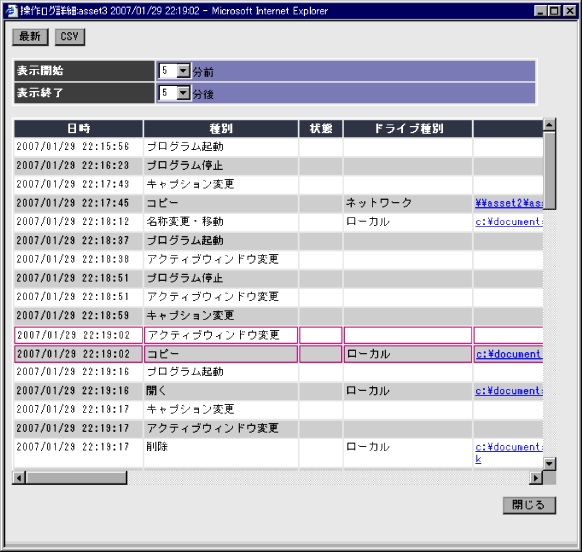The image size is (582, 552).
Task: Open the 表示終了 minutes dropdown
Action: 183,93
